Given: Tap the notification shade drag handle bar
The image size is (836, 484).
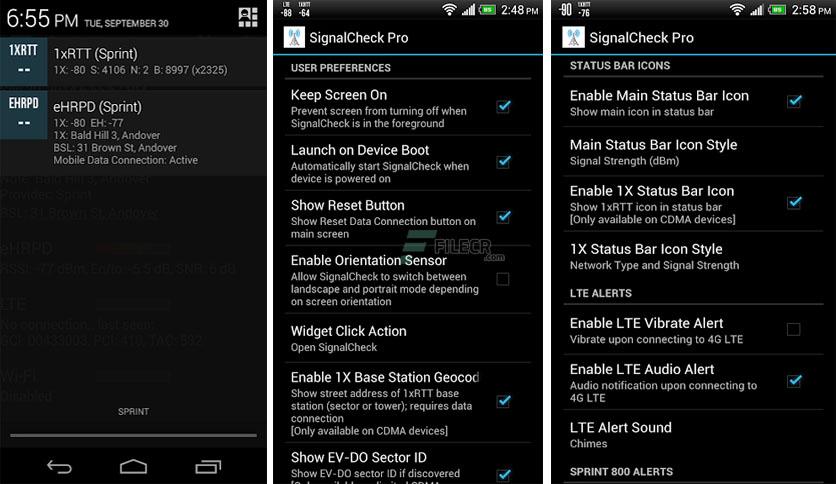Looking at the screenshot, I should 133,435.
